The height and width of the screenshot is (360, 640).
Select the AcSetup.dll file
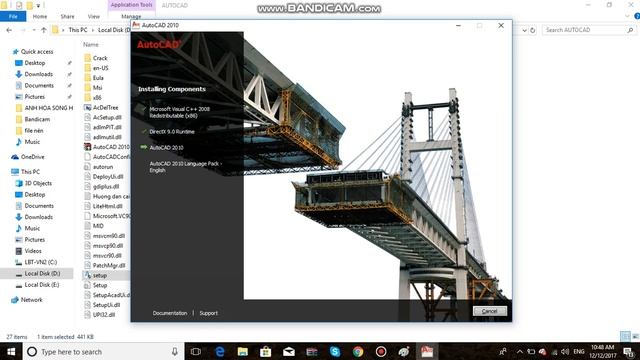[107, 117]
